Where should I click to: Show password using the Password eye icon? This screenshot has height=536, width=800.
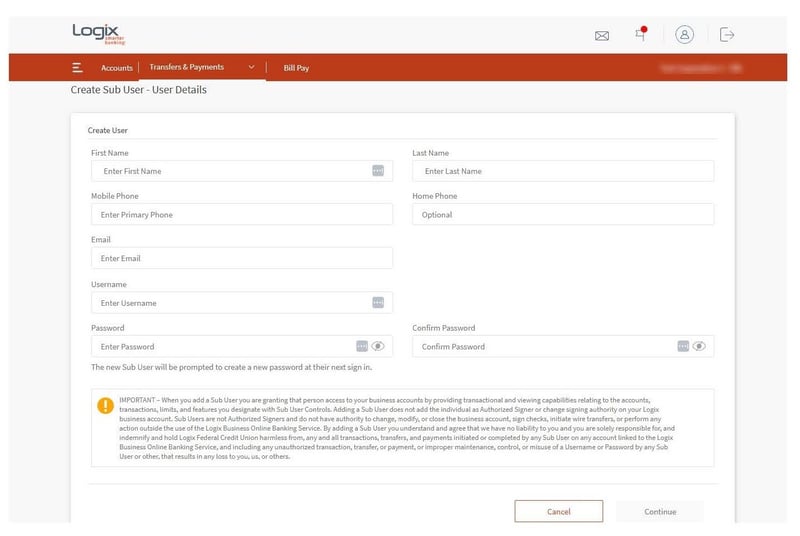coord(378,346)
